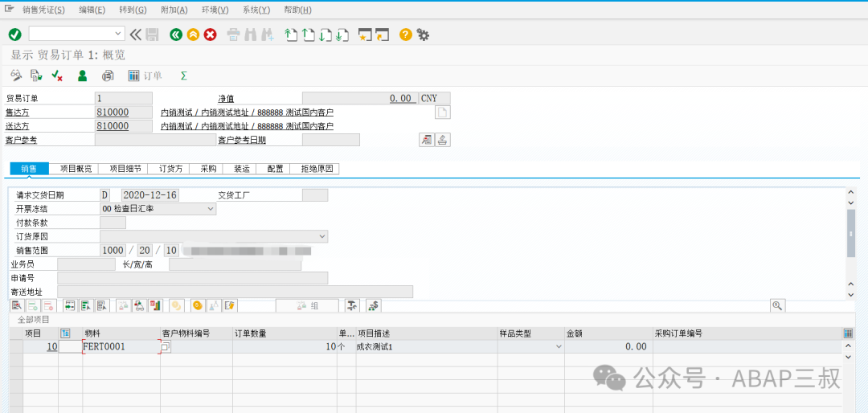Open the 环境 menu
The width and height of the screenshot is (868, 413).
pos(215,10)
